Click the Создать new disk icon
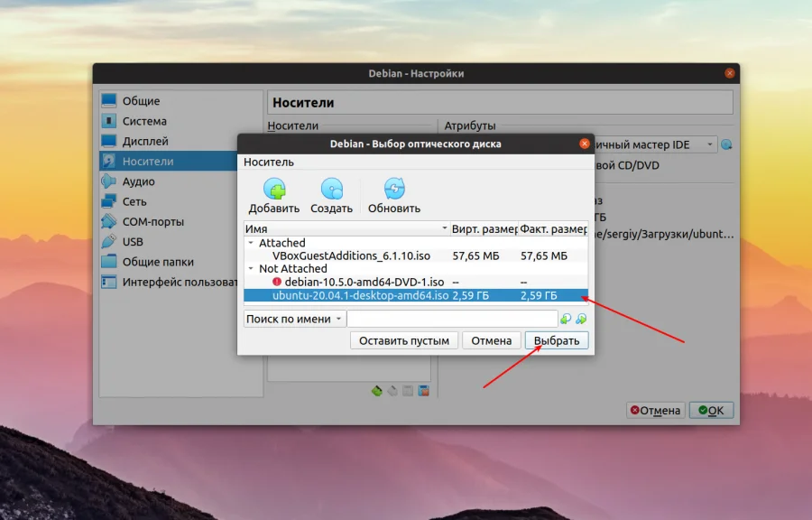The height and width of the screenshot is (520, 812). (331, 192)
